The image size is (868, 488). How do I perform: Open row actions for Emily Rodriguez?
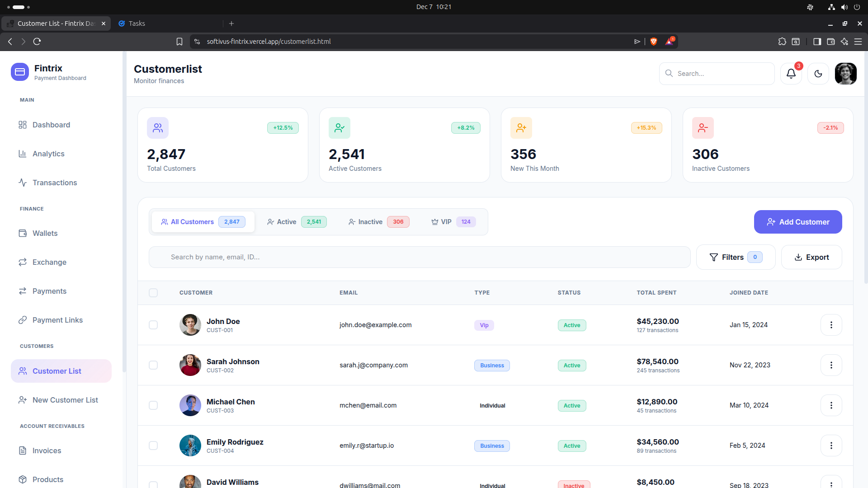click(831, 446)
